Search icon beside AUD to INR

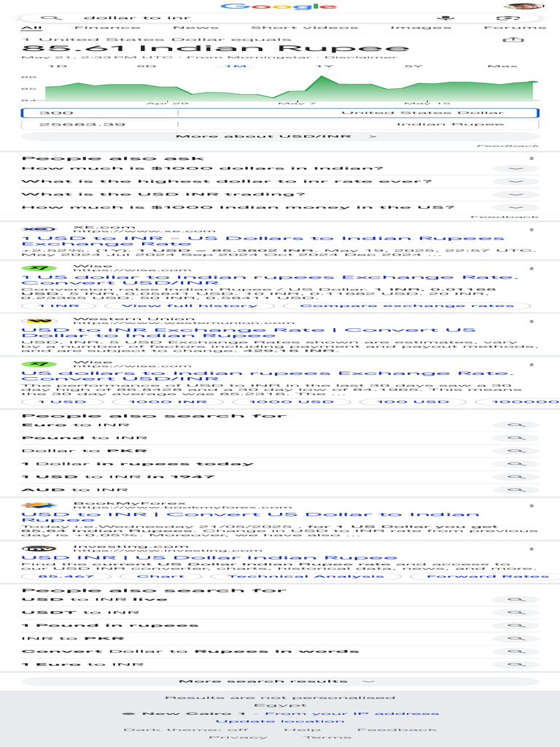tap(516, 489)
